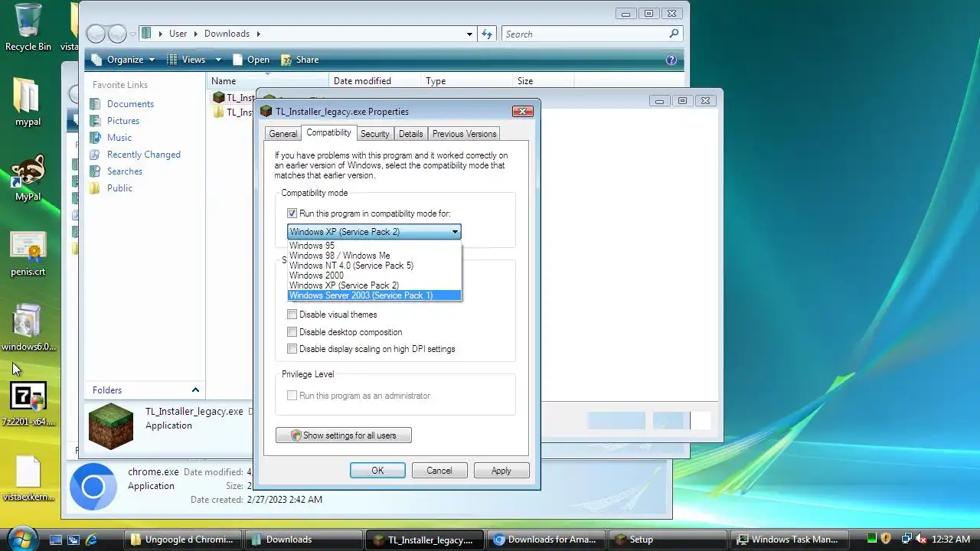Screen dimensions: 980x551
Task: Choose Windows XP (Service Pack 2) list item
Action: tap(374, 285)
